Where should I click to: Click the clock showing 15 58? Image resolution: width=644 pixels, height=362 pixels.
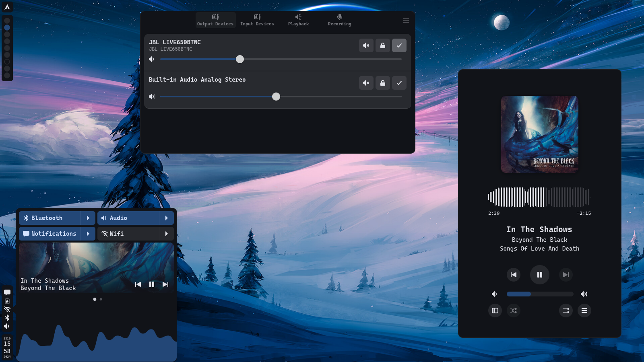tap(7, 348)
